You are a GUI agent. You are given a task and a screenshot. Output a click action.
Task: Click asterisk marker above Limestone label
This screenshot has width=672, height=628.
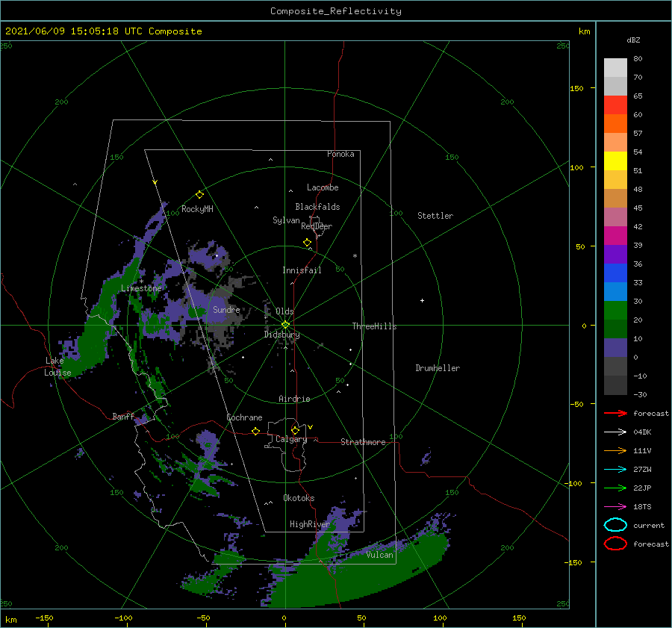click(141, 282)
